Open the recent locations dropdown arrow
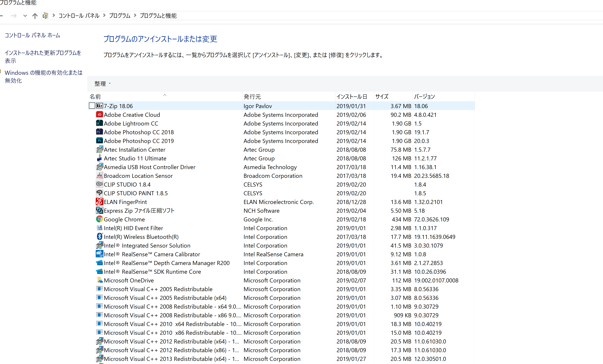The height and width of the screenshot is (364, 603). pos(25,16)
